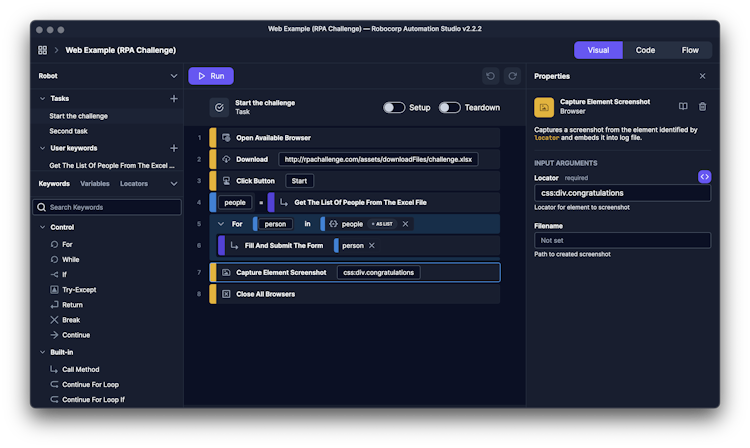Collapse the For loop block

click(x=221, y=224)
